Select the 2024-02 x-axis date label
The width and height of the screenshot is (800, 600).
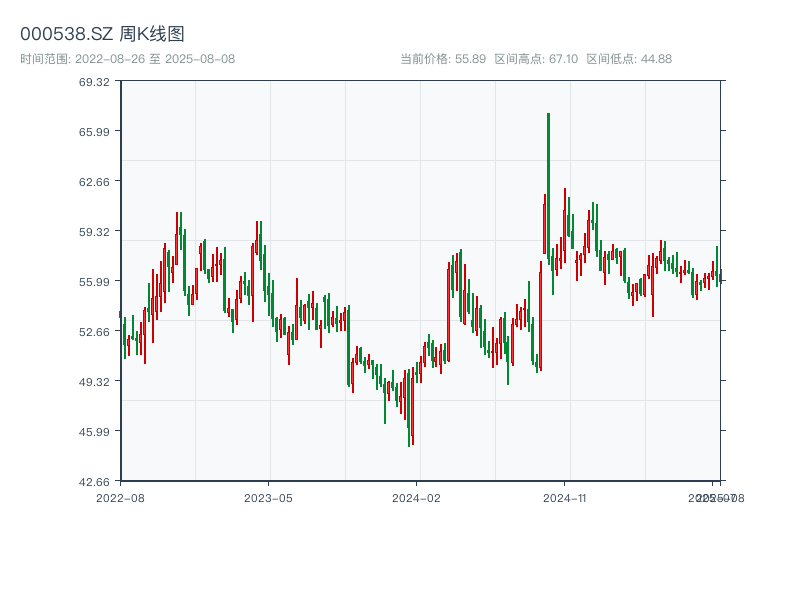click(417, 497)
